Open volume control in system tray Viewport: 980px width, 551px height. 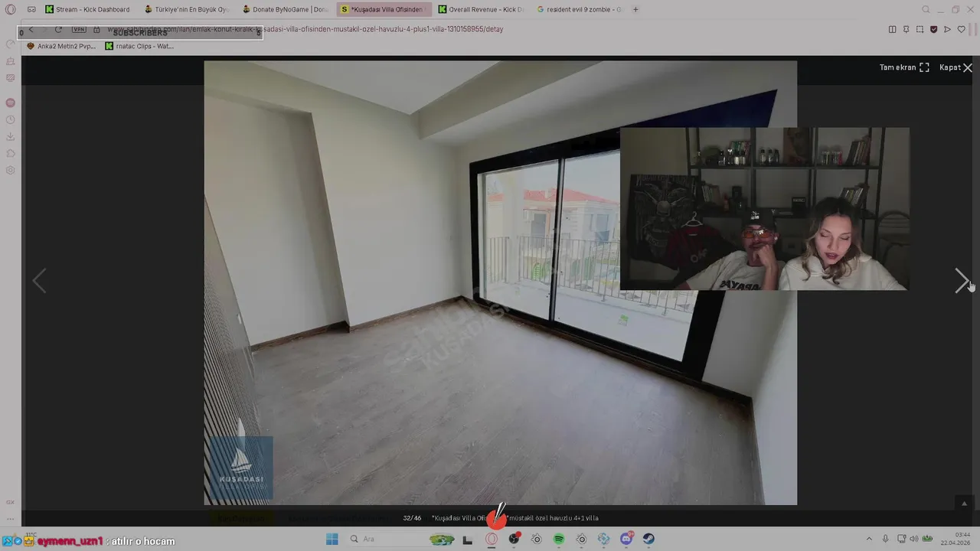pos(913,539)
